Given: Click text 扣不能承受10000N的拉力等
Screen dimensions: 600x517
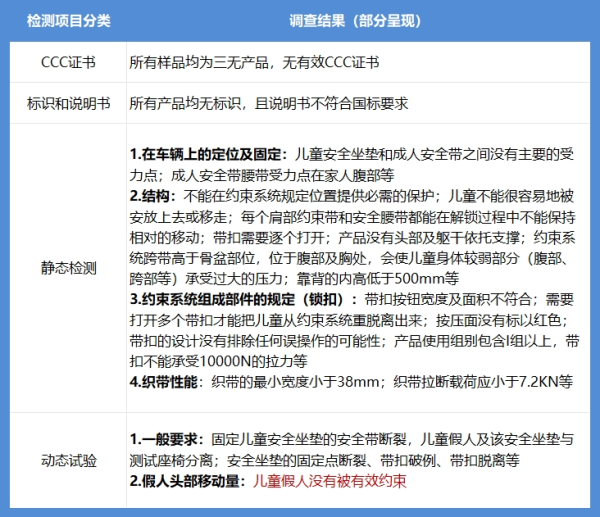Looking at the screenshot, I should [x=218, y=361].
